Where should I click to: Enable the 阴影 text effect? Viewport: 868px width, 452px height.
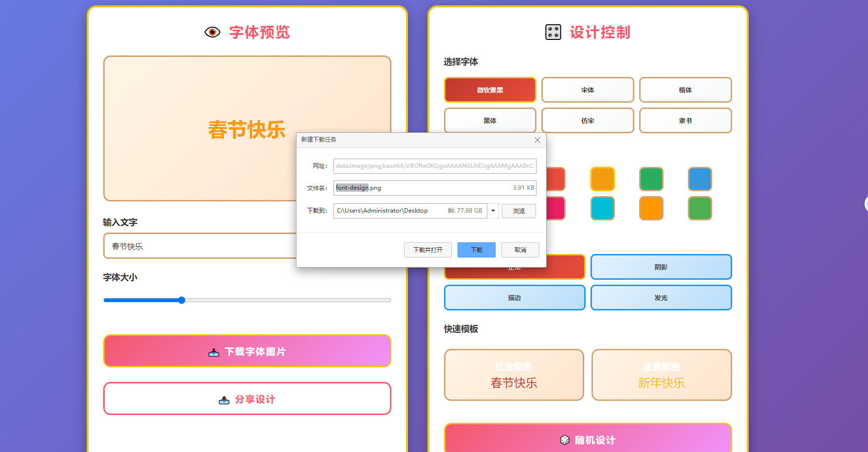point(661,267)
